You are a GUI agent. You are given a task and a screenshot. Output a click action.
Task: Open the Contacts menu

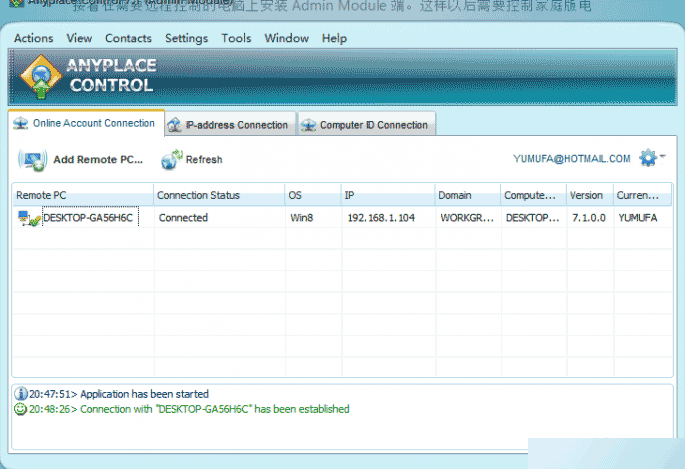[x=128, y=38]
